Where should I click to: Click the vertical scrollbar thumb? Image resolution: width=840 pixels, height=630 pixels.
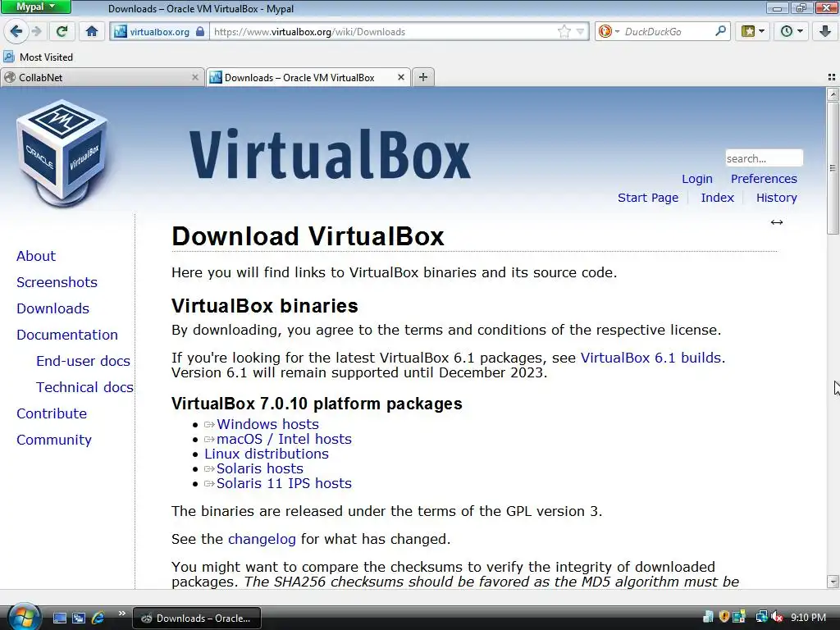click(x=833, y=167)
